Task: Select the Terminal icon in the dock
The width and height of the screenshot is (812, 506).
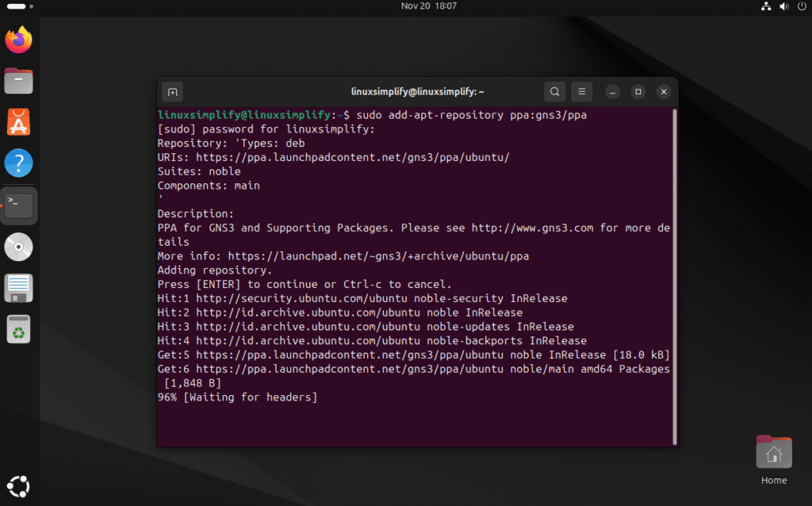Action: point(18,205)
